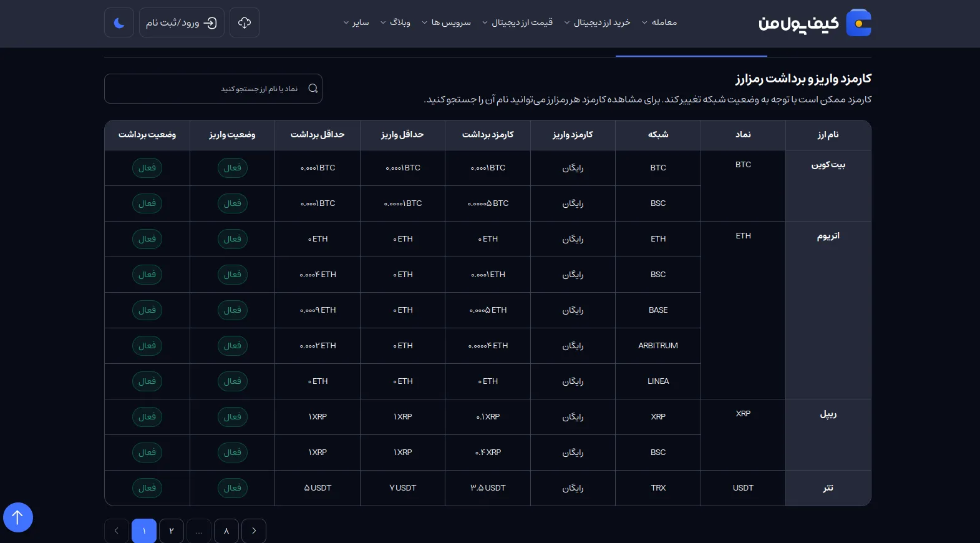Click the 0.00005 BTC withdrawal fee cell
This screenshot has height=543, width=980.
(x=488, y=203)
